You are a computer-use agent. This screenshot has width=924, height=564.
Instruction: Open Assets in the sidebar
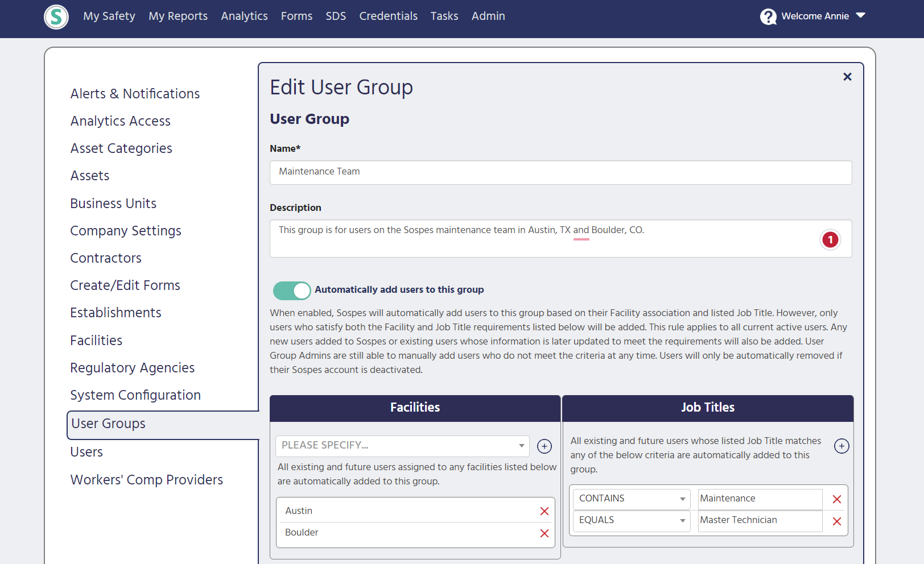[x=90, y=176]
